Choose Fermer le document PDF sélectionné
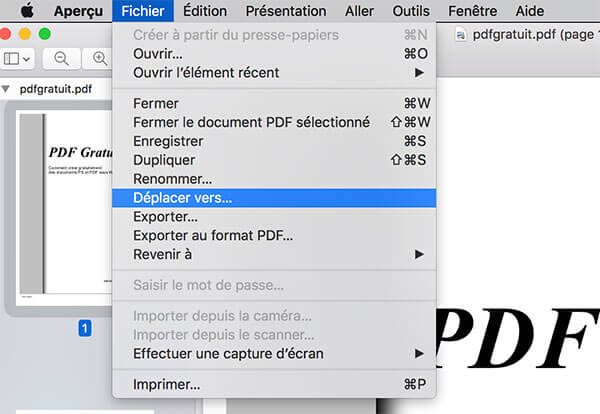 click(x=274, y=122)
